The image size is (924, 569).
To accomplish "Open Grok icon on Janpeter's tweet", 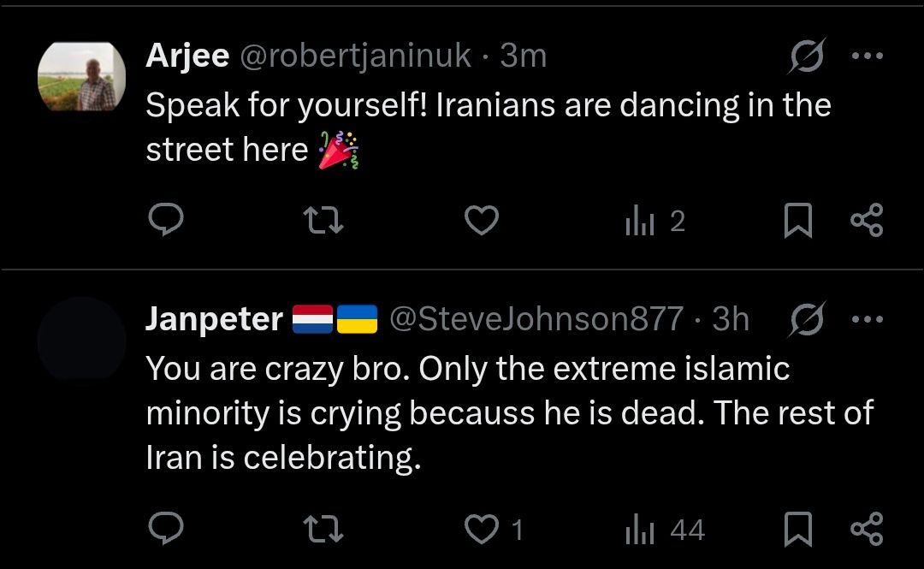I will point(806,320).
